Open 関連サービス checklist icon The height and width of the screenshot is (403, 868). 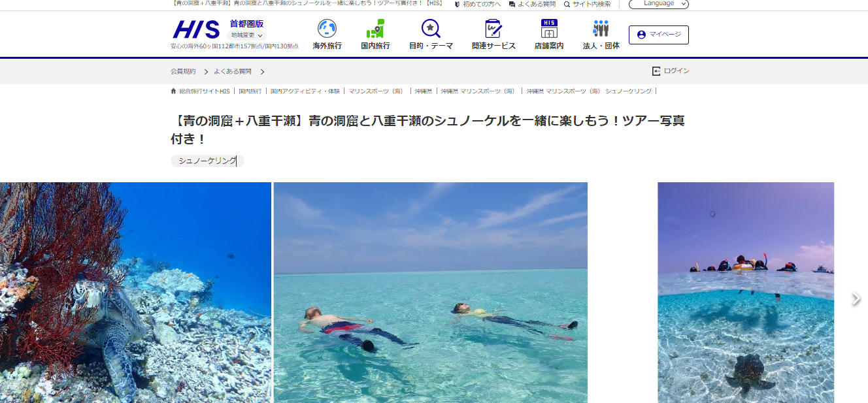coord(493,29)
